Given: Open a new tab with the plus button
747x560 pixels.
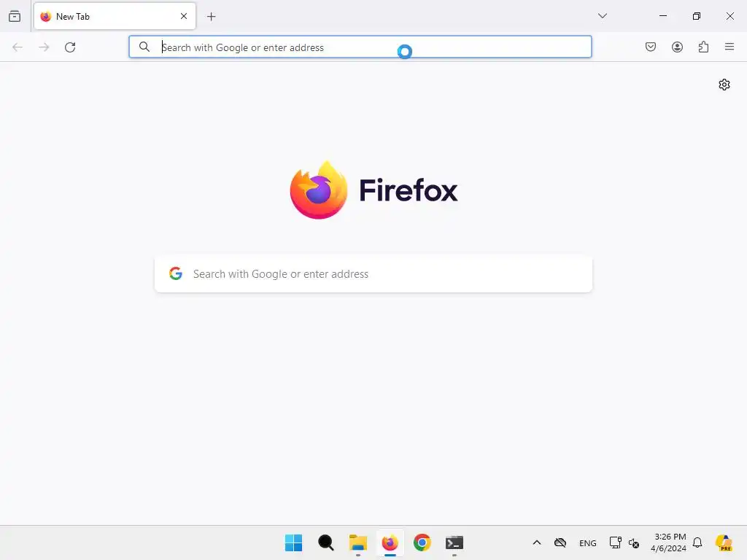Looking at the screenshot, I should pyautogui.click(x=211, y=17).
